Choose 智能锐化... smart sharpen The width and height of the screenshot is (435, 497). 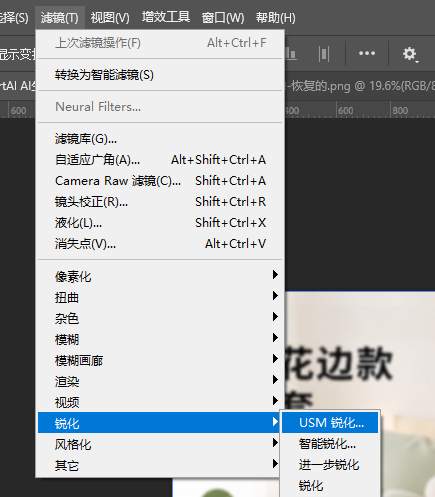(x=330, y=444)
